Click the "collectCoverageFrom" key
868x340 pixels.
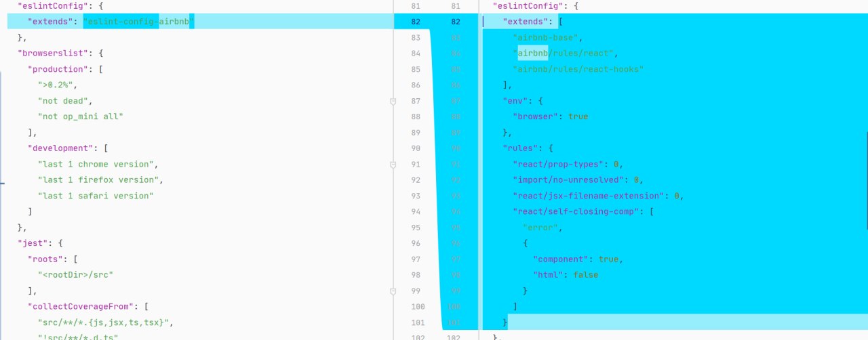click(x=81, y=306)
